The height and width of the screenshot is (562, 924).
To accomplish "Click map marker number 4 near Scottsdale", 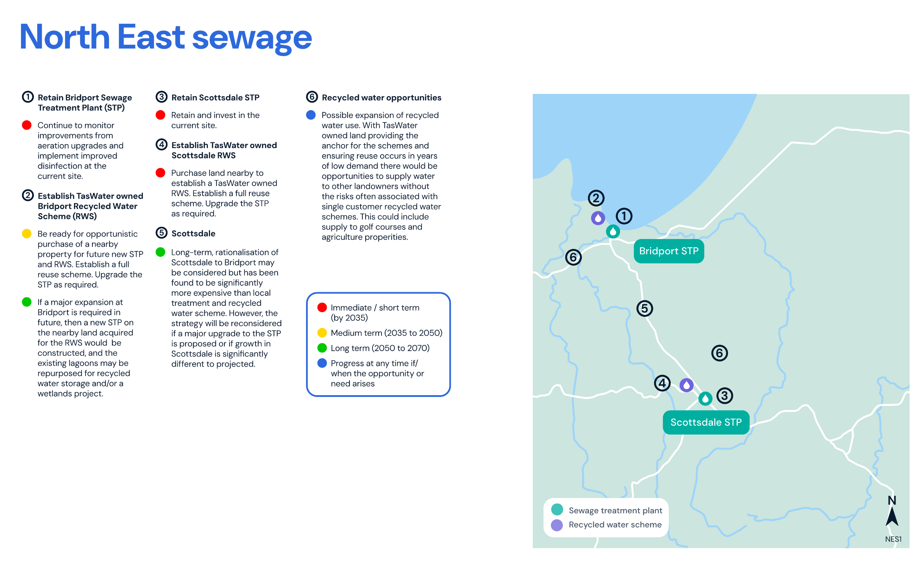I will point(662,383).
